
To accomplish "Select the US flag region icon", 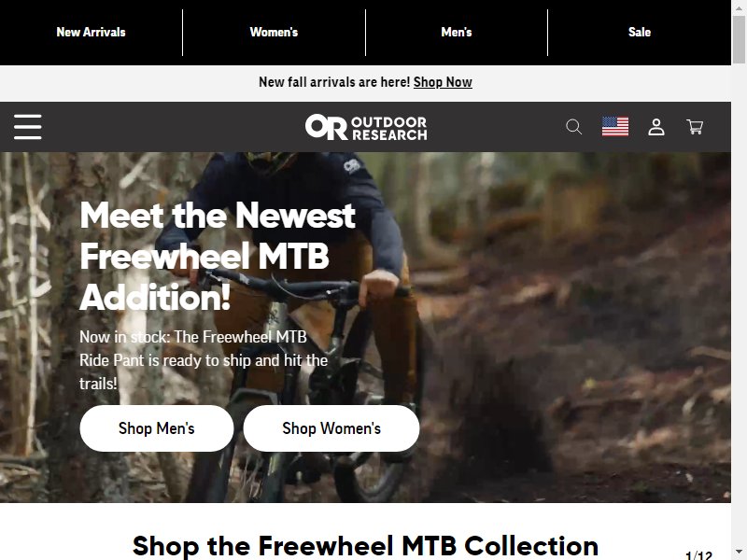I will pos(615,127).
